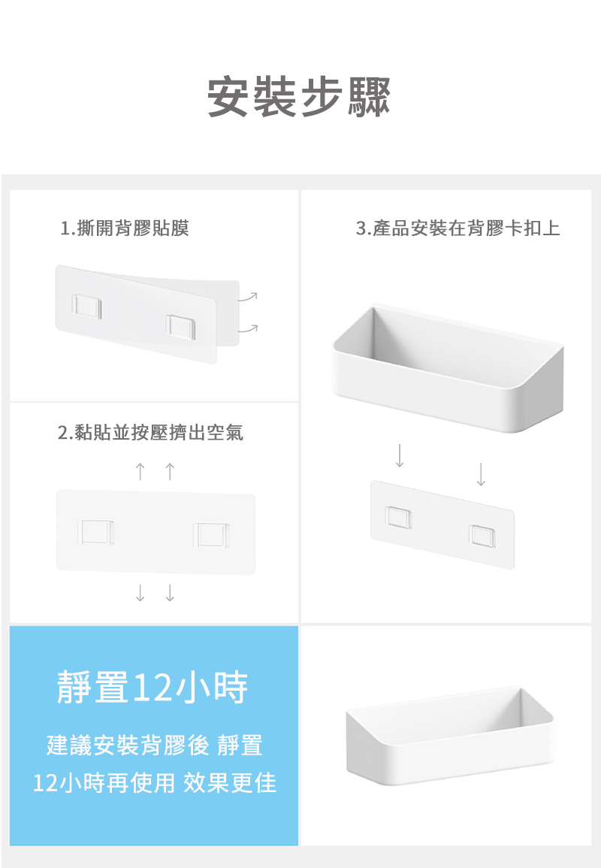Image resolution: width=601 pixels, height=868 pixels.
Task: Click the white storage tray above the mount
Action: (448, 368)
